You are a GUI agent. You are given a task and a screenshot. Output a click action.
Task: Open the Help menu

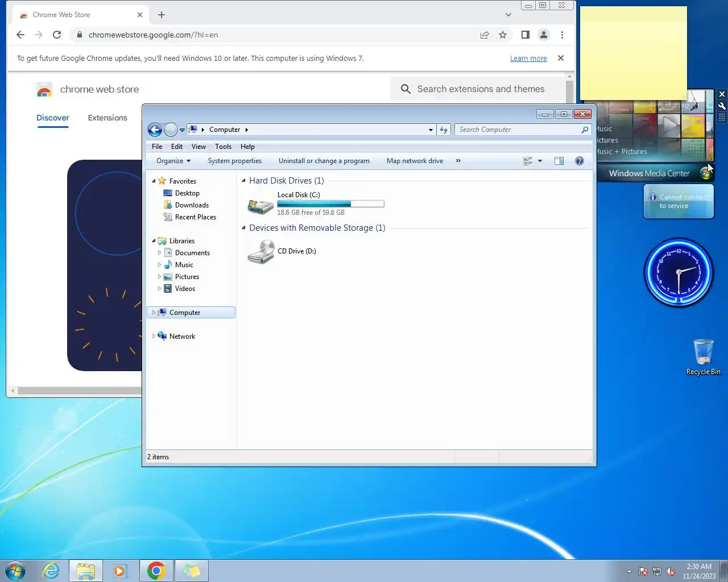click(x=247, y=147)
